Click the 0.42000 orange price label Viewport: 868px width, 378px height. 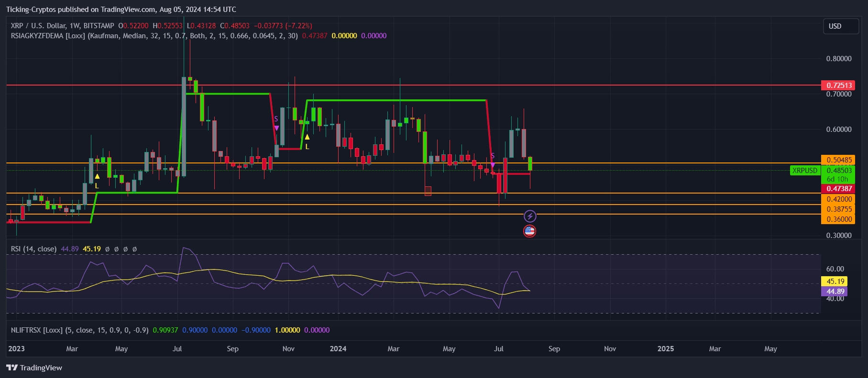tap(838, 199)
